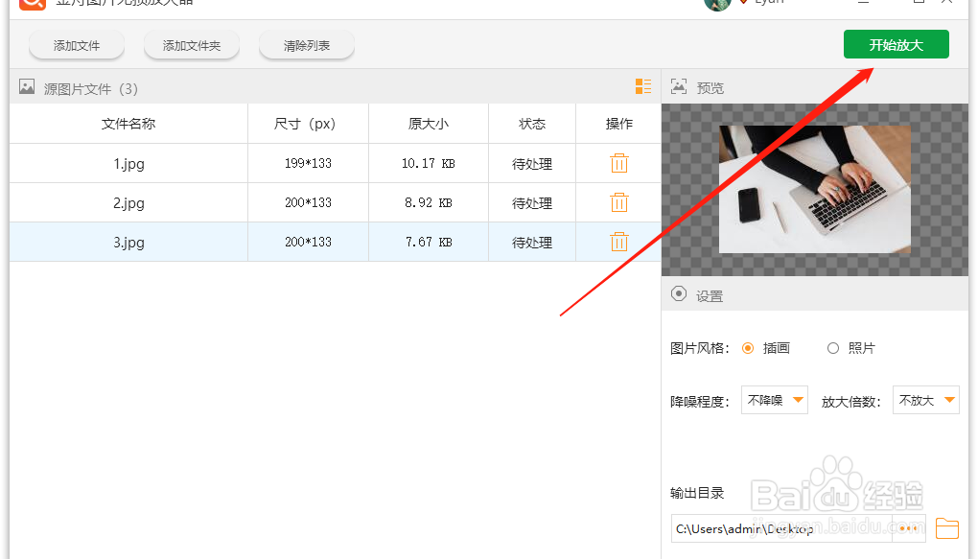Click the 操作 column header
Viewport: 978px width, 560px height.
(x=618, y=124)
